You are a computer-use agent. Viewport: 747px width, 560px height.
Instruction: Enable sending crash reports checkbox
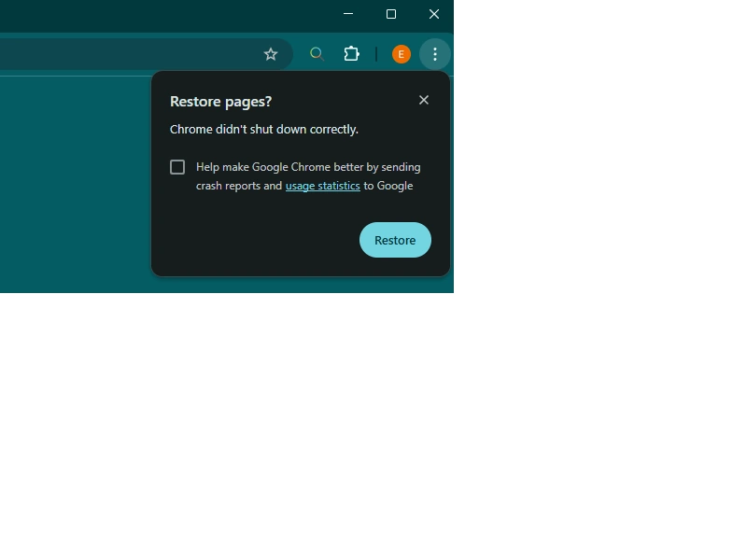pyautogui.click(x=177, y=167)
